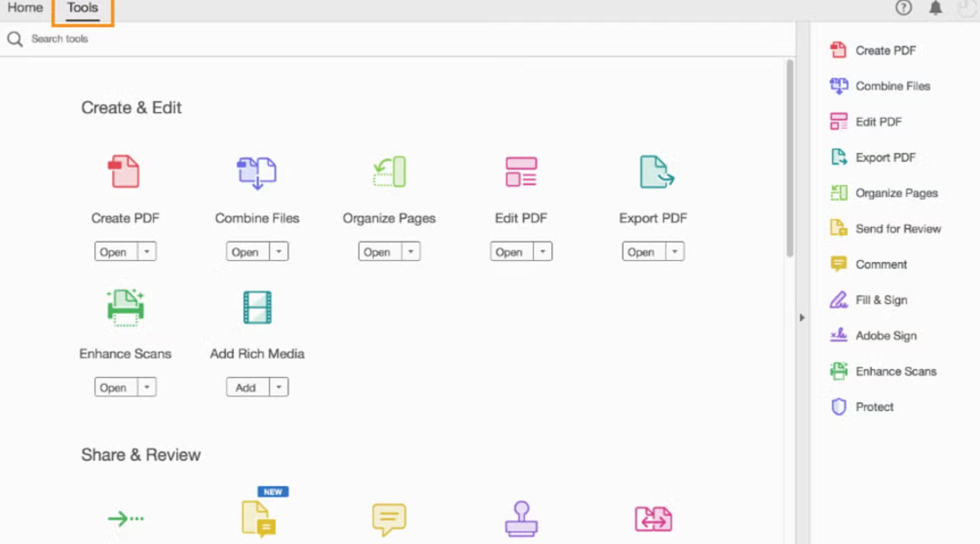980x544 pixels.
Task: Click the pink compare files icon under Share & Review
Action: pos(653,519)
